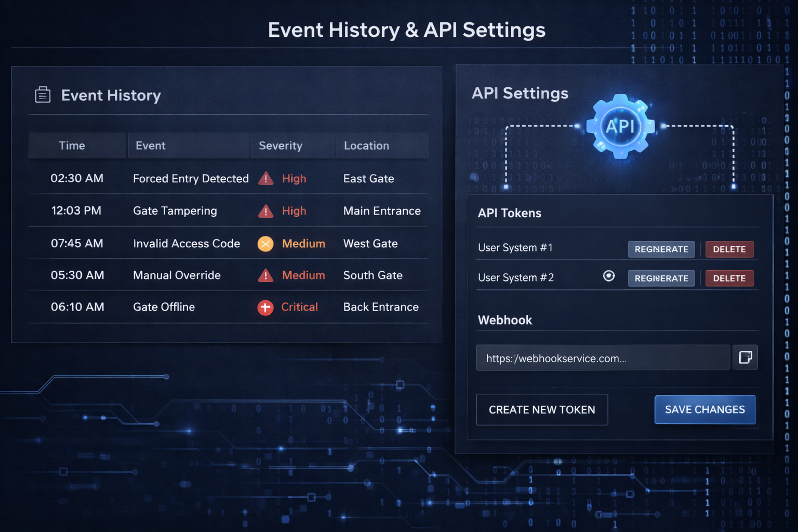
Task: Copy the webhook URL using the copy icon
Action: (745, 357)
